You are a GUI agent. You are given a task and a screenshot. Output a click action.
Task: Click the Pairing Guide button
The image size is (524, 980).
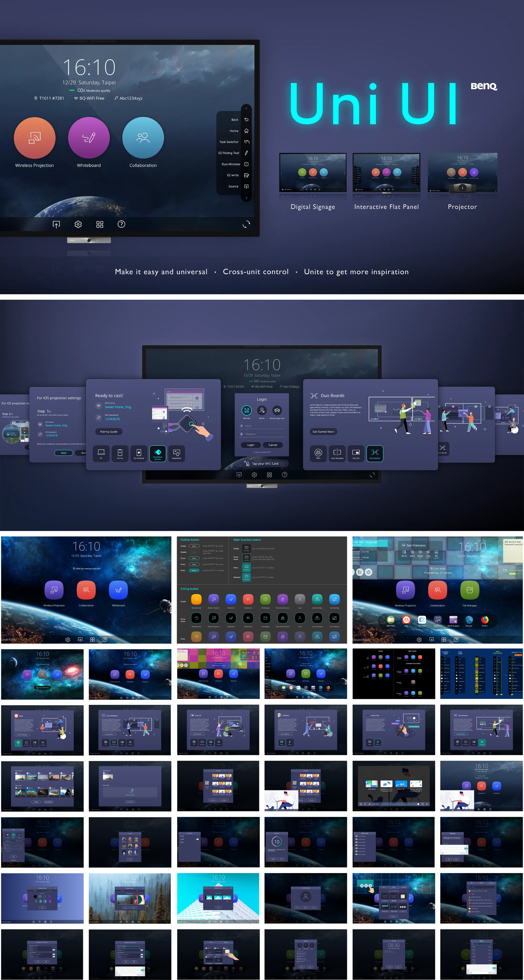coord(109,432)
